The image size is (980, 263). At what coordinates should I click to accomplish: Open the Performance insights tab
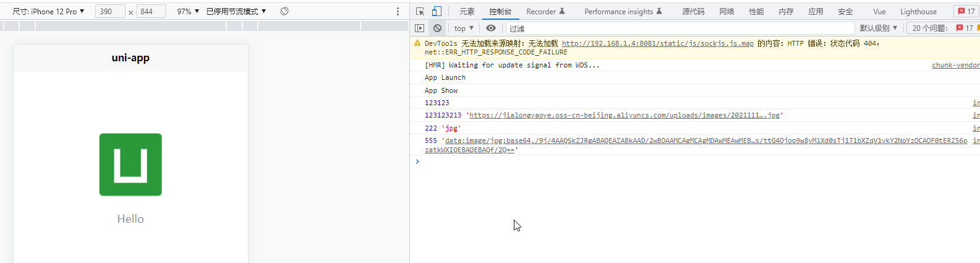tap(623, 11)
